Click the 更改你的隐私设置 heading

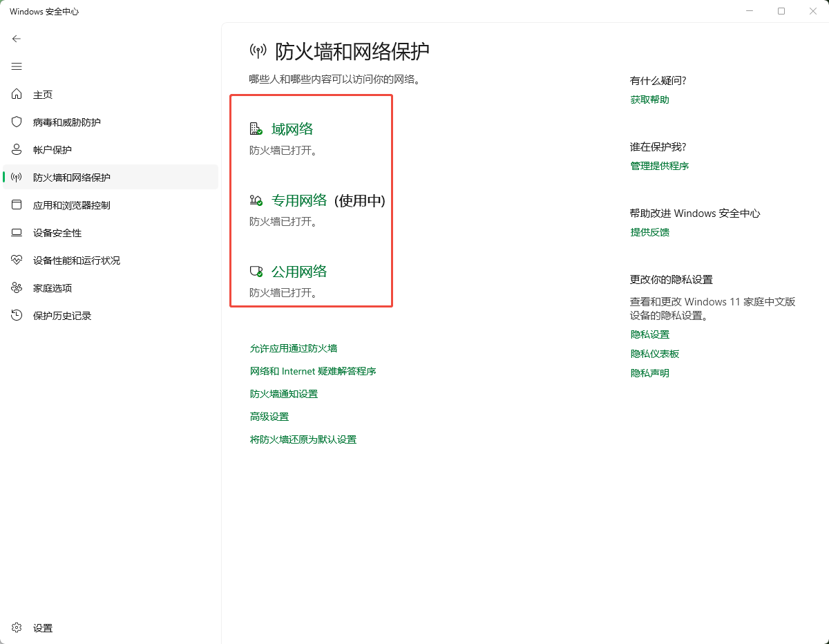pyautogui.click(x=671, y=279)
